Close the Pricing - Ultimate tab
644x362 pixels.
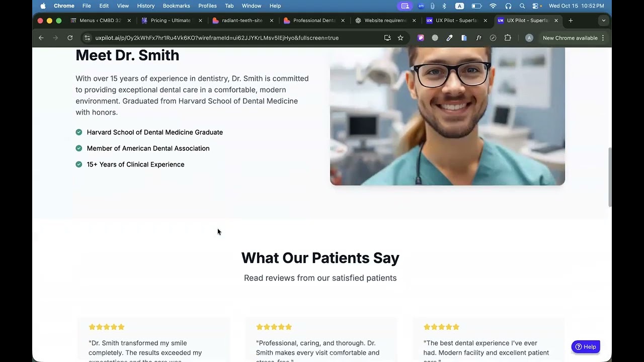(x=200, y=21)
